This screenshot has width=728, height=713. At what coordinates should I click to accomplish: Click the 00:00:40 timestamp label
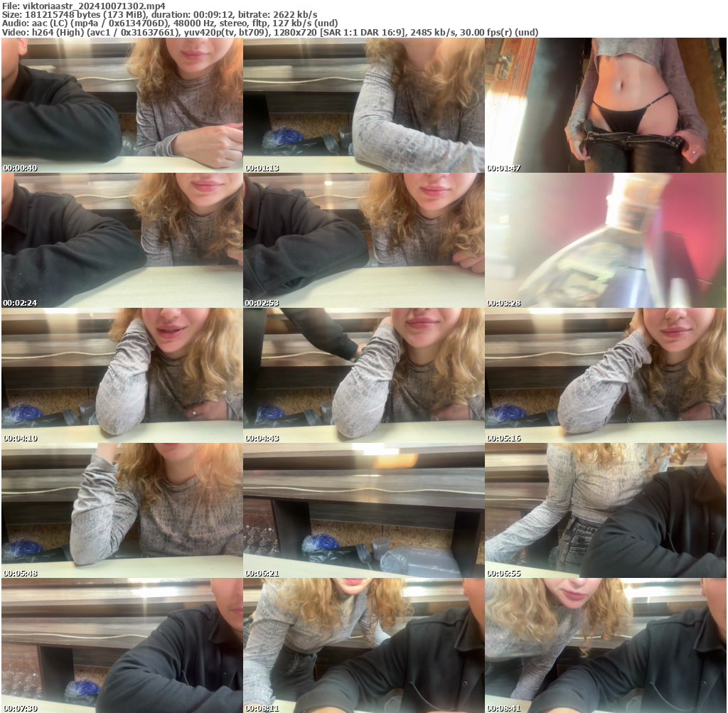coord(20,168)
